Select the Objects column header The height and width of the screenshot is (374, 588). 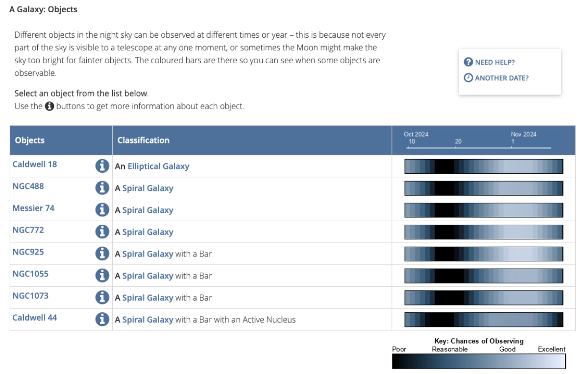[x=29, y=140]
